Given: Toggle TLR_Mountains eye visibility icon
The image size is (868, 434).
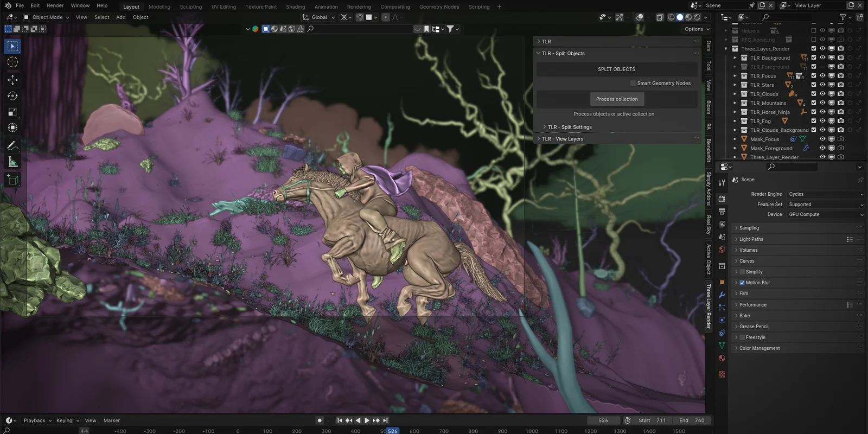Looking at the screenshot, I should tap(822, 103).
